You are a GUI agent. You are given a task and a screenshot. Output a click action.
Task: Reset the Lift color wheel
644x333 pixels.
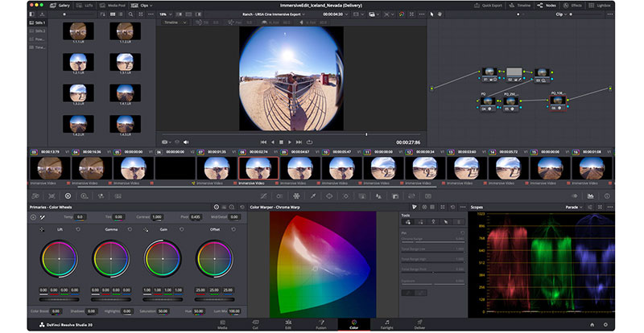pyautogui.click(x=78, y=229)
